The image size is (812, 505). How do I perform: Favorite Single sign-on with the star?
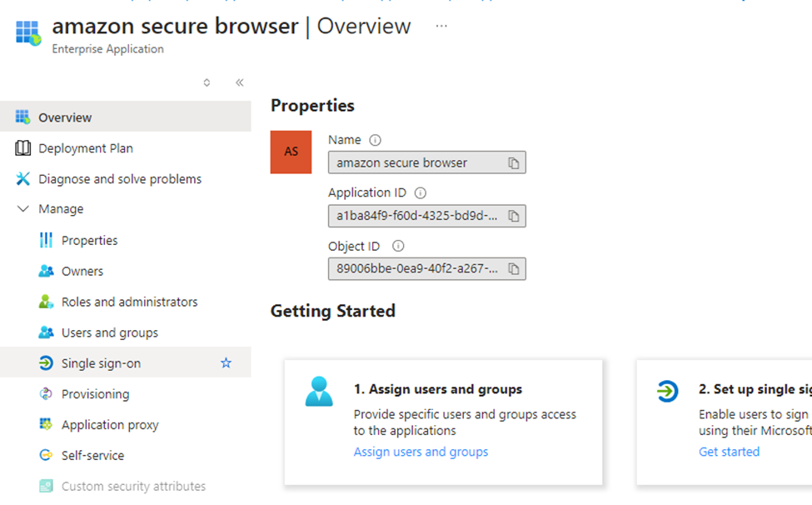click(226, 362)
